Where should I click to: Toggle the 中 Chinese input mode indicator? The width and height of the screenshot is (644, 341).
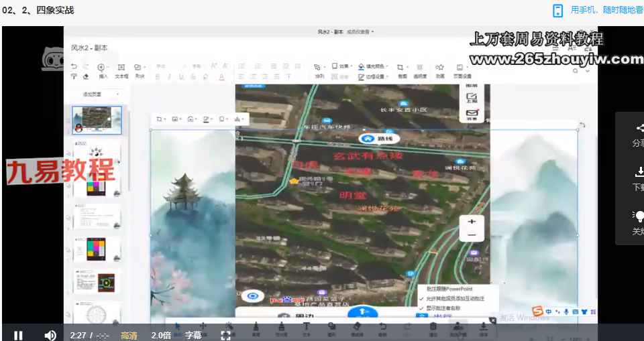548,312
